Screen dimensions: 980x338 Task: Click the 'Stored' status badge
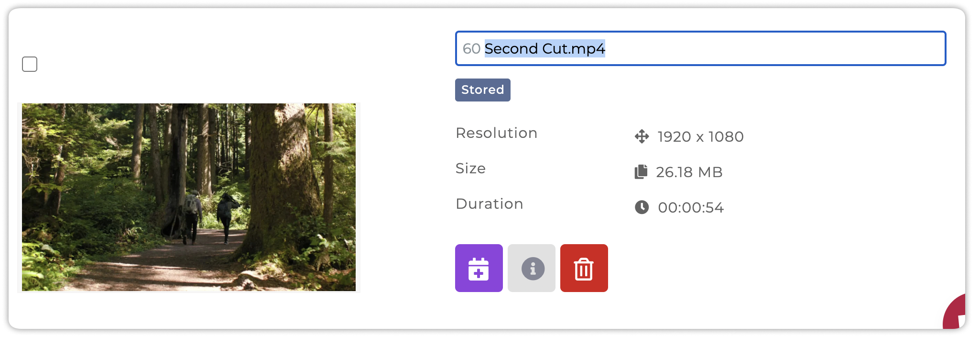pos(483,90)
